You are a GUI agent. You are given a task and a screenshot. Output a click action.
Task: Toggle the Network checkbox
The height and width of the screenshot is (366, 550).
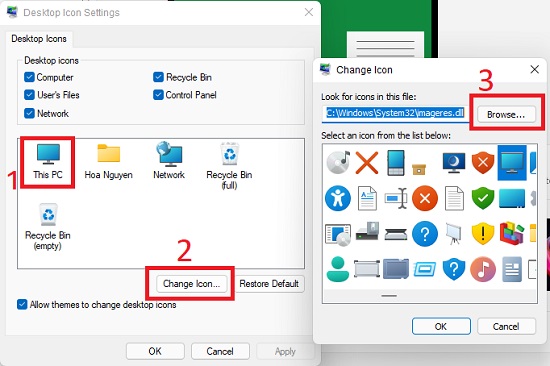point(29,113)
